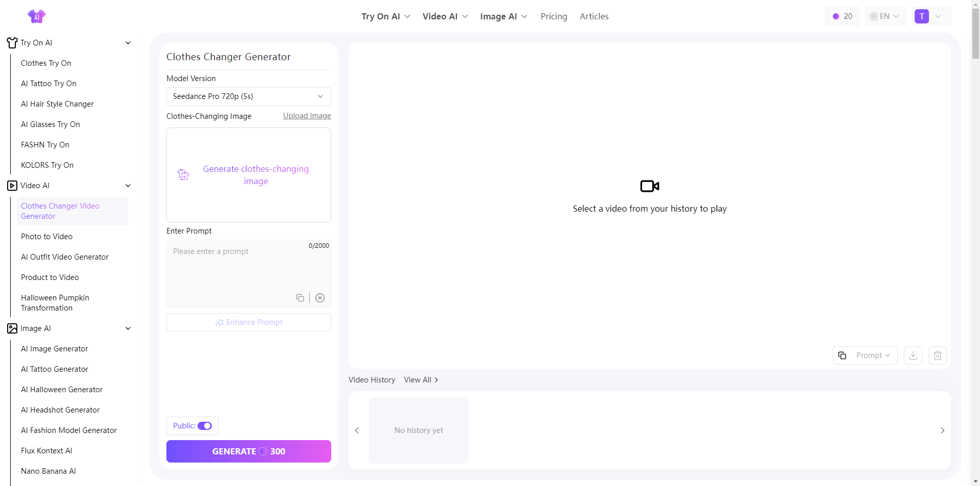Screen dimensions: 980x486
Task: Open the Image AI top menu
Action: (x=503, y=16)
